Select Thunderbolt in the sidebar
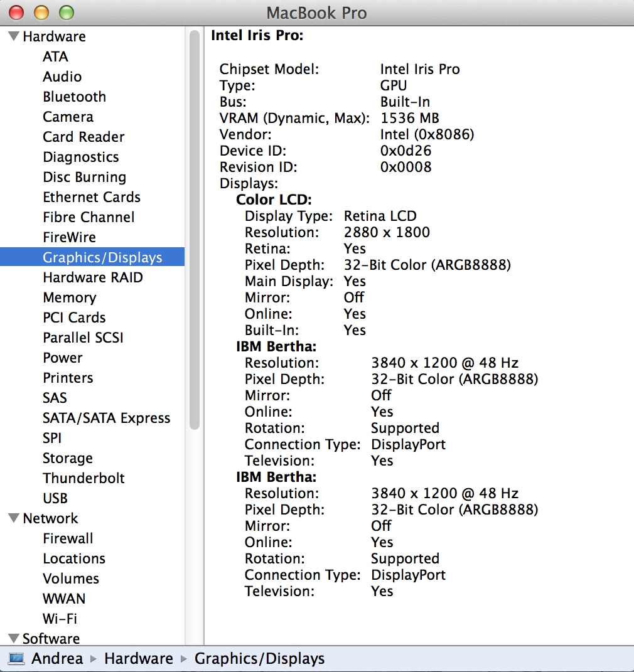 pyautogui.click(x=83, y=478)
